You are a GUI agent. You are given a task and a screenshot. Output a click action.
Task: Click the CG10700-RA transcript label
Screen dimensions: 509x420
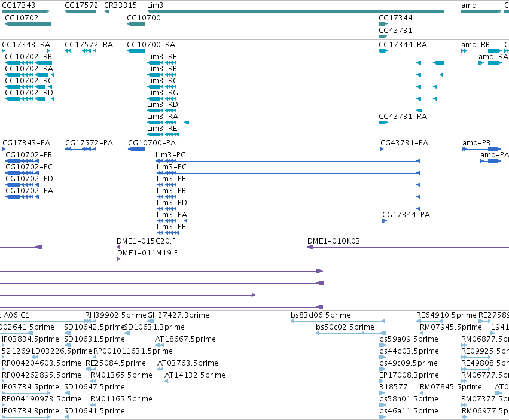coord(151,44)
